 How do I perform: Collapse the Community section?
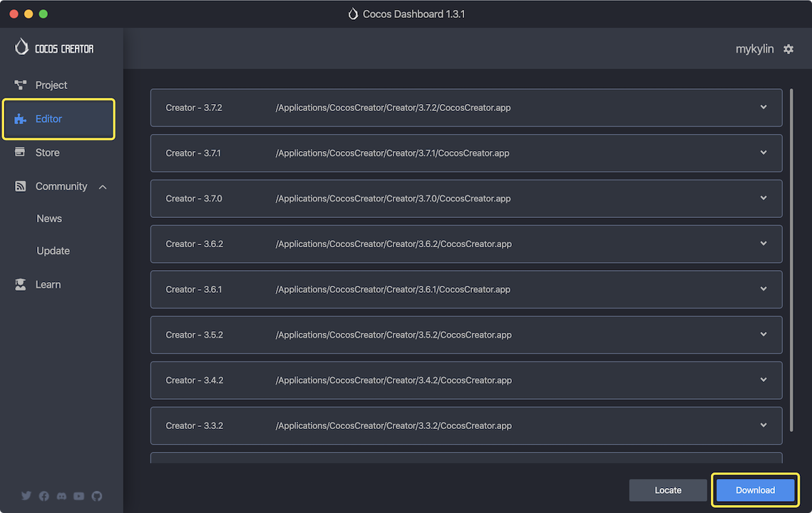(102, 187)
